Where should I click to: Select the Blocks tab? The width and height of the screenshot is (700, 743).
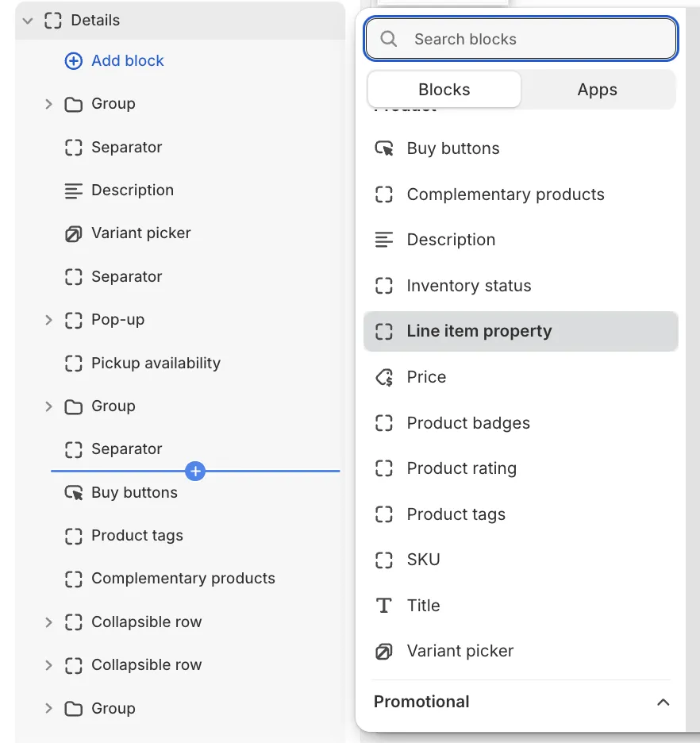click(444, 90)
